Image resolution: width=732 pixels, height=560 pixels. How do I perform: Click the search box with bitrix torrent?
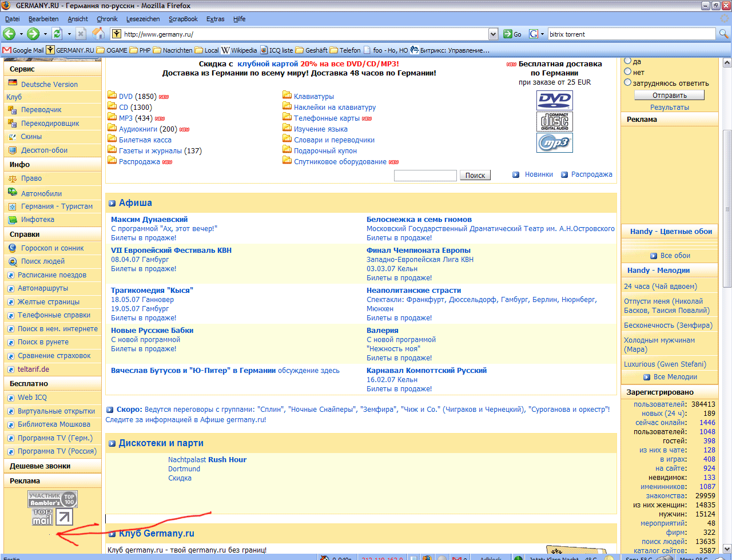pyautogui.click(x=632, y=34)
